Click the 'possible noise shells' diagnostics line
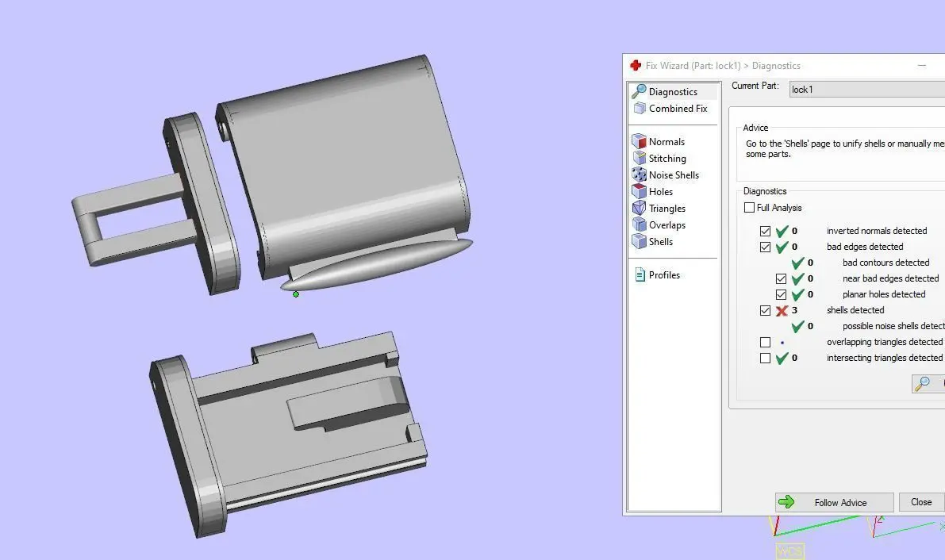945x560 pixels. tap(893, 326)
